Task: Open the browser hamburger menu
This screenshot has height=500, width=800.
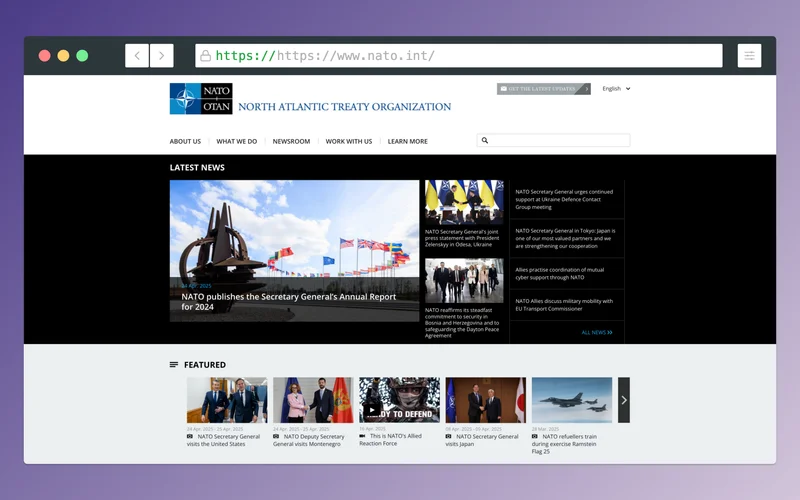Action: [748, 56]
